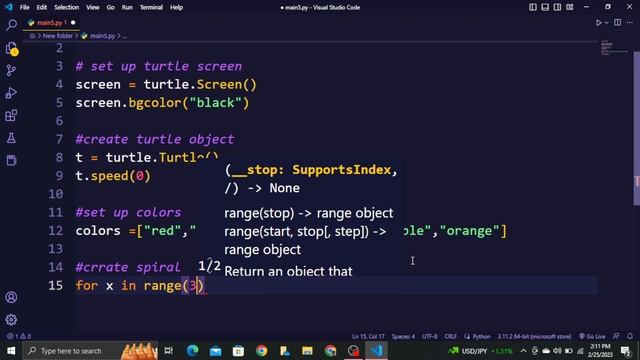Click comment '#create turtle object'
Image resolution: width=640 pixels, height=360 pixels.
pos(155,139)
